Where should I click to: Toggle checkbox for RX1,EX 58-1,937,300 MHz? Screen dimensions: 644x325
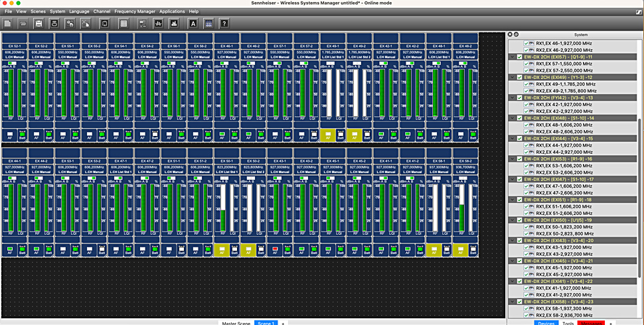[x=526, y=308]
